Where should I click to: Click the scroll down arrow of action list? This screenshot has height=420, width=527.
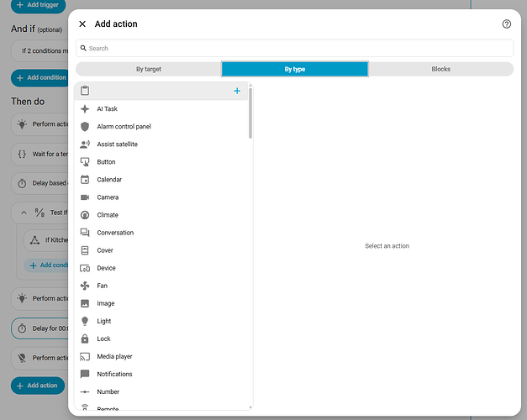click(x=250, y=407)
